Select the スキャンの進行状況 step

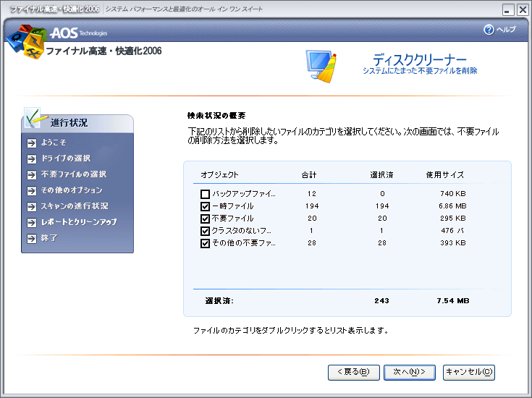coord(75,206)
